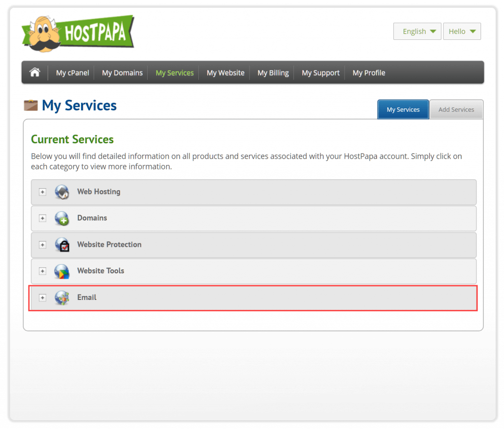This screenshot has height=429, width=504.
Task: Click the Email service globe icon
Action: click(x=62, y=297)
